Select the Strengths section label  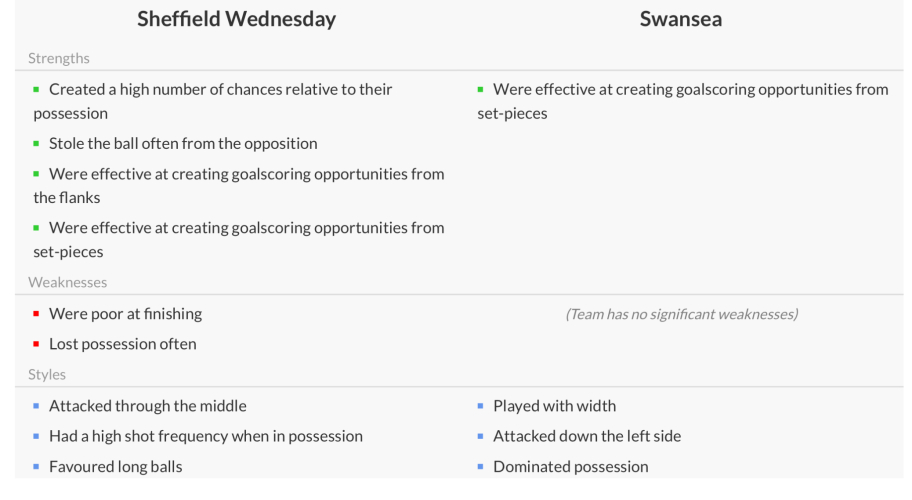pyautogui.click(x=59, y=58)
